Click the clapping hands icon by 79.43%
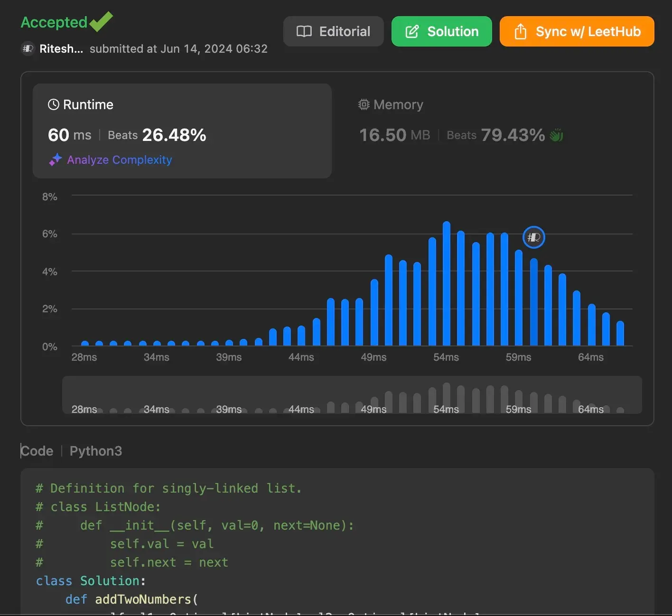 pyautogui.click(x=556, y=135)
